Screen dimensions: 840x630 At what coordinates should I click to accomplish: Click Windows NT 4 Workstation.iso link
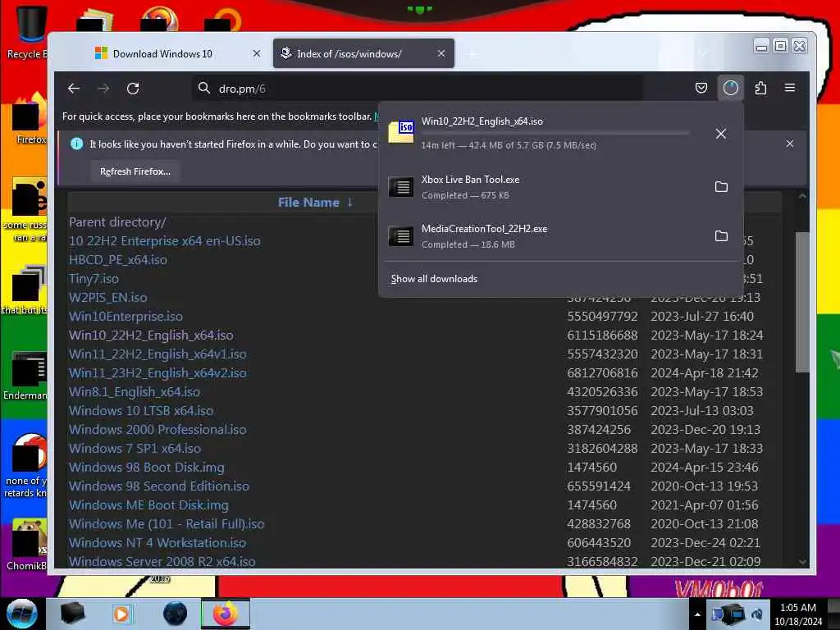coord(157,543)
